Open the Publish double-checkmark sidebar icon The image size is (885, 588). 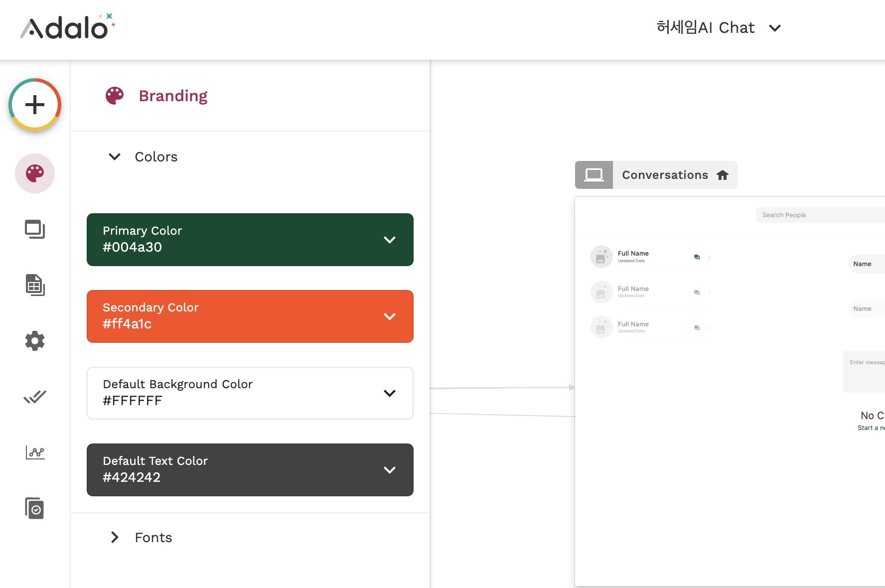pos(35,397)
